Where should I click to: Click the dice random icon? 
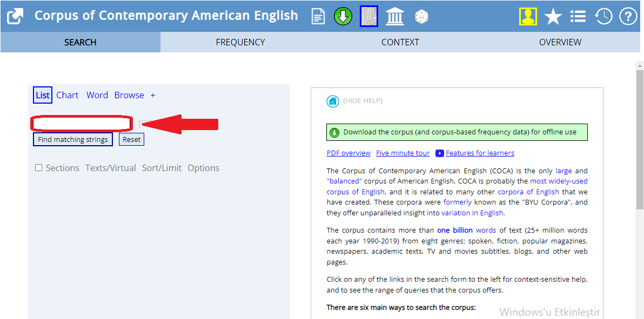click(421, 17)
